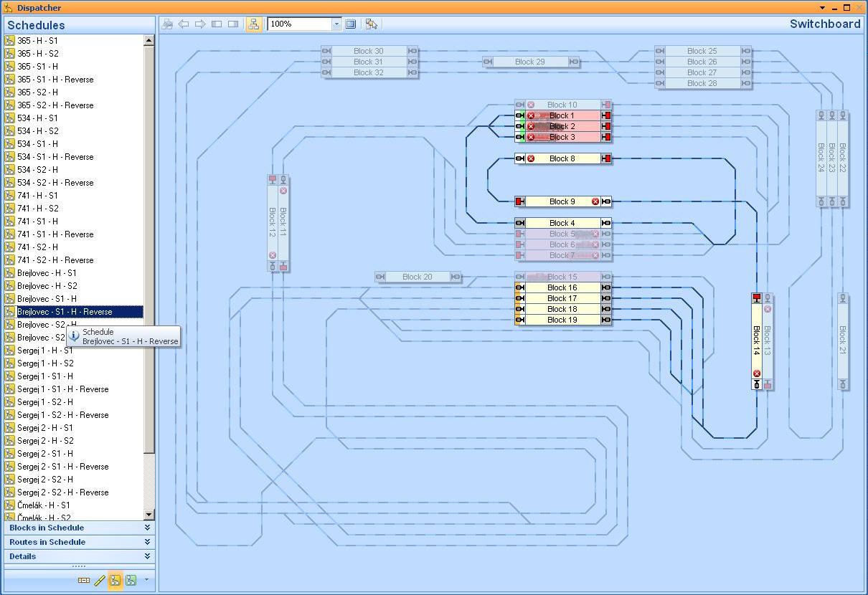868x595 pixels.
Task: Expand the Routes in Schedule section
Action: (x=80, y=542)
